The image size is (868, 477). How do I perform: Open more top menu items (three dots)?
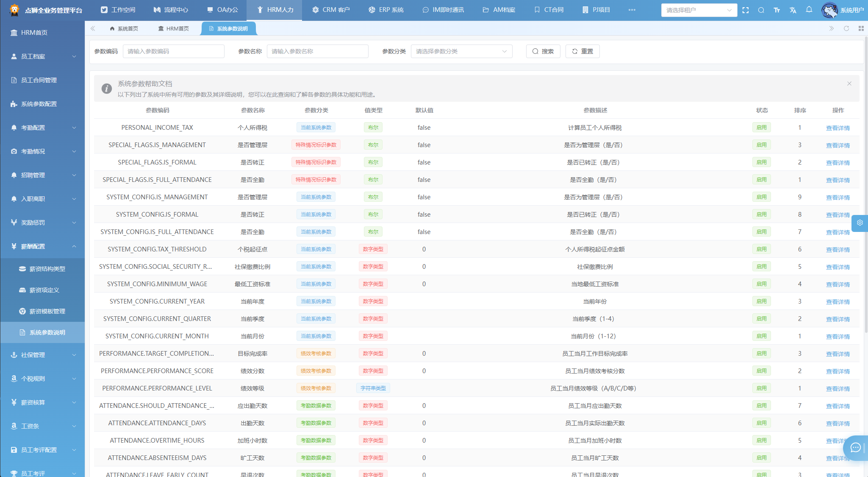pyautogui.click(x=632, y=10)
